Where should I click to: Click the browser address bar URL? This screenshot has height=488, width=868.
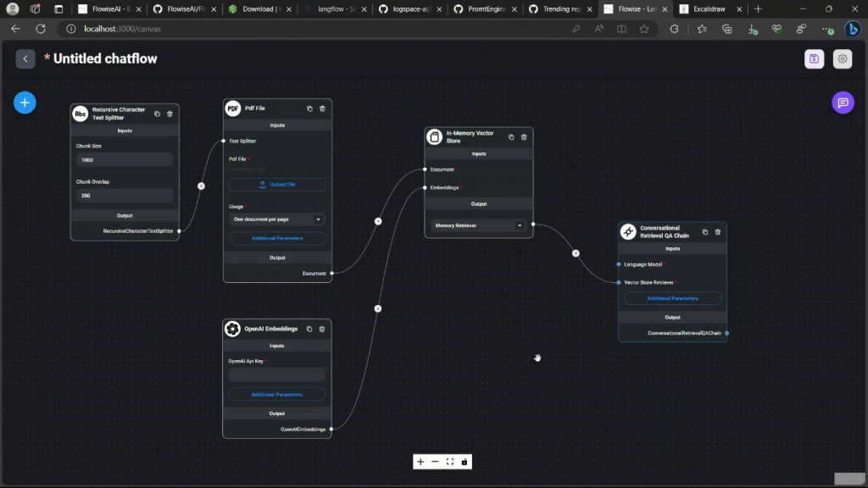click(122, 29)
